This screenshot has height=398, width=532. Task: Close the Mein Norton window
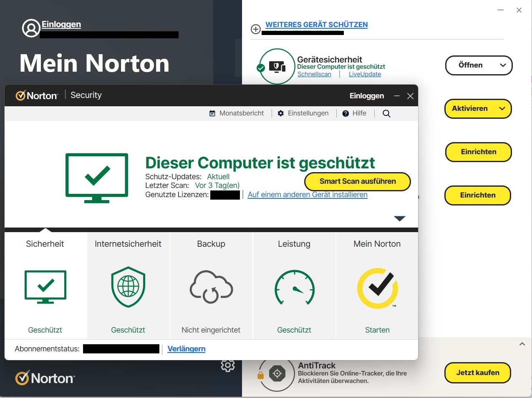click(519, 10)
